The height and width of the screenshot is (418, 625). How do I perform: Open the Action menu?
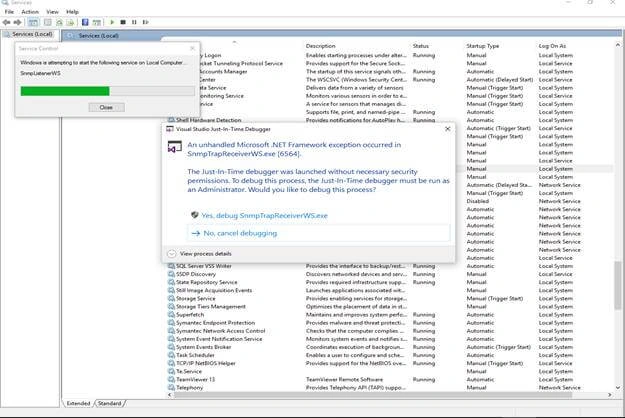tap(30, 12)
